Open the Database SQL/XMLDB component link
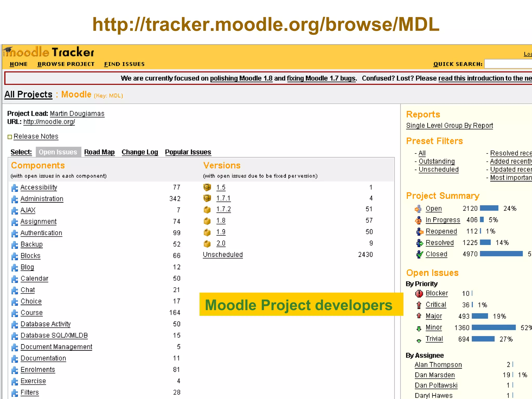This screenshot has width=532, height=399. pyautogui.click(x=54, y=336)
